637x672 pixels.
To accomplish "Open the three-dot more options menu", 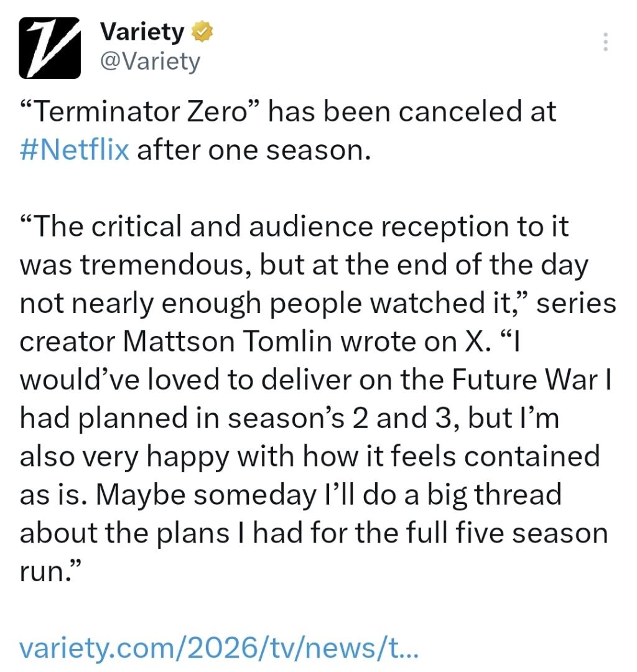I will point(606,42).
